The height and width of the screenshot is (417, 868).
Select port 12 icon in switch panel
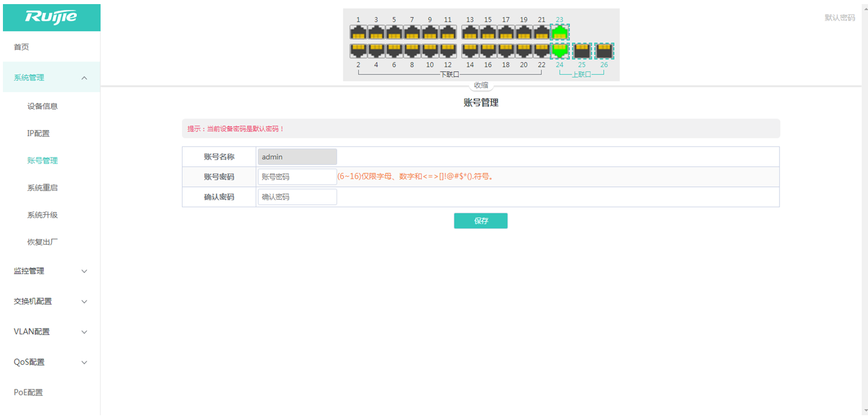[x=448, y=51]
